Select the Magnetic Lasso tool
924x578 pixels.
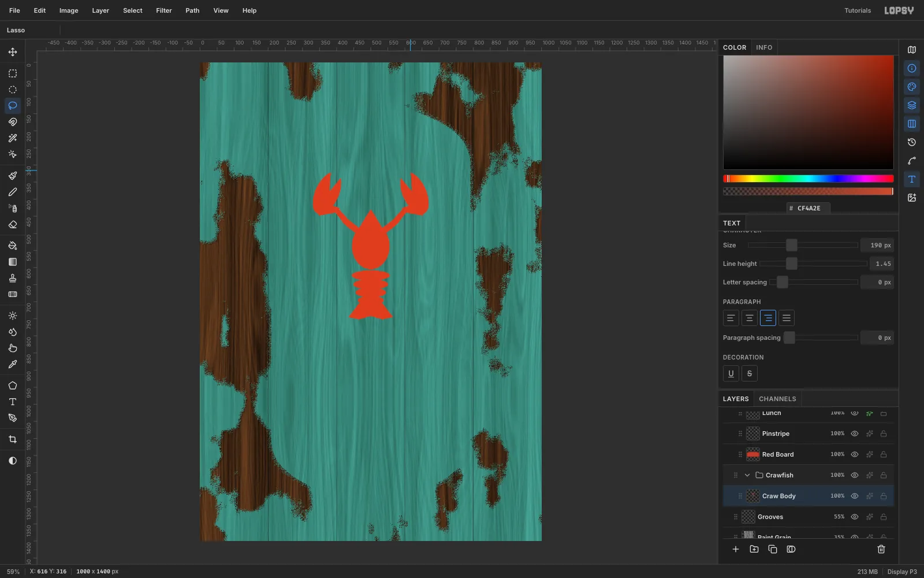13,122
